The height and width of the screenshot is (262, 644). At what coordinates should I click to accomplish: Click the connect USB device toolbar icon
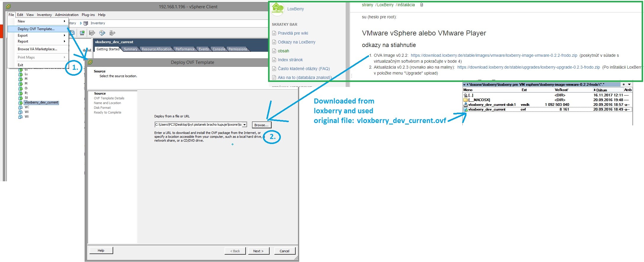pos(112,33)
